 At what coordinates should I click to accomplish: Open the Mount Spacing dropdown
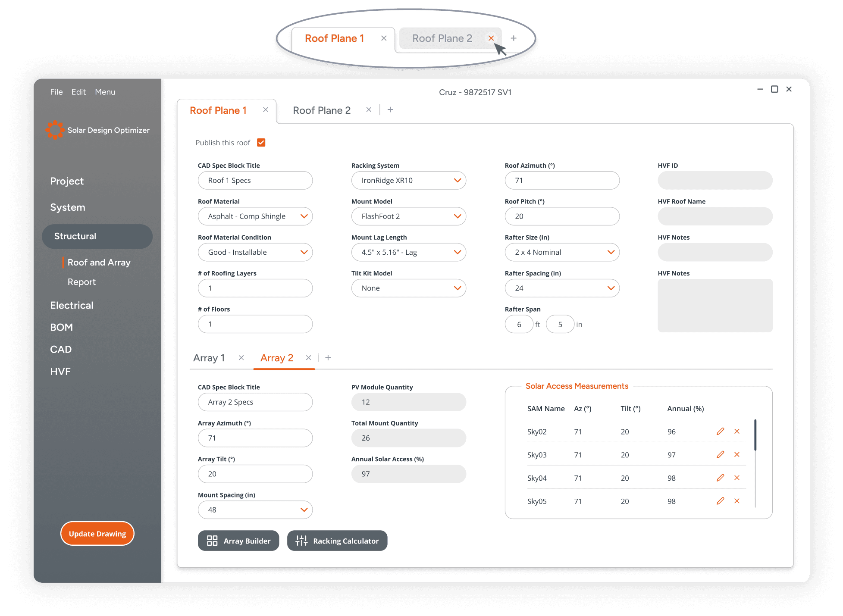[304, 510]
